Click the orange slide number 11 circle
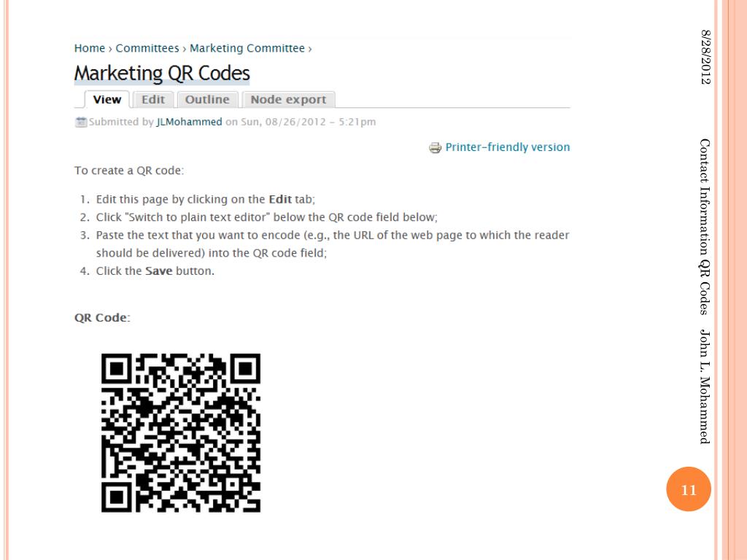 point(689,489)
